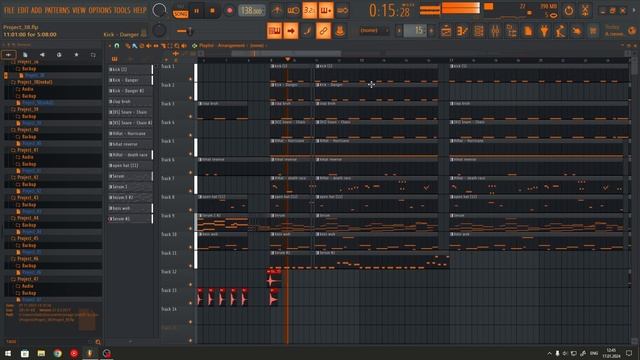Open Audio subfolder under Project_41
The height and width of the screenshot is (360, 640).
point(27,157)
